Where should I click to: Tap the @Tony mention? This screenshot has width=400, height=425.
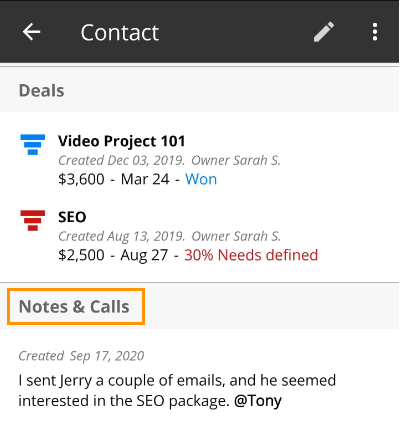click(258, 401)
